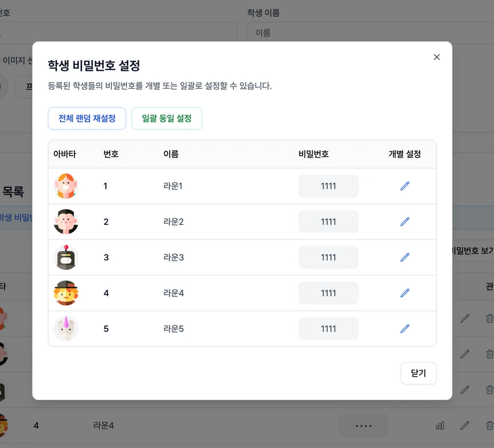Click the unicorn avatar of 라운5
Viewport: 494px width, 448px height.
[x=66, y=328]
